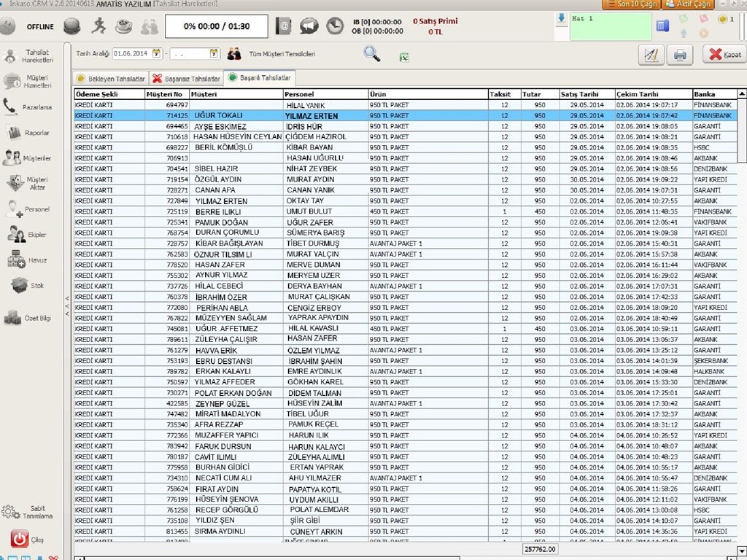
Task: Click the table scroll down arrow
Action: click(x=742, y=551)
